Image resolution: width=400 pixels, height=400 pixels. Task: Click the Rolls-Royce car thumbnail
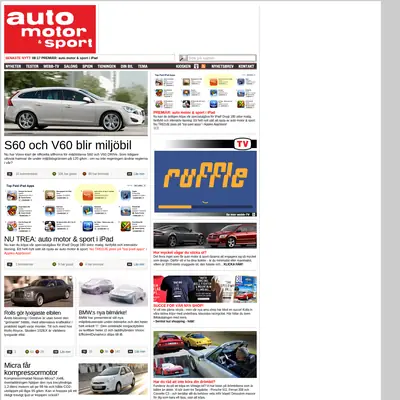tap(38, 291)
